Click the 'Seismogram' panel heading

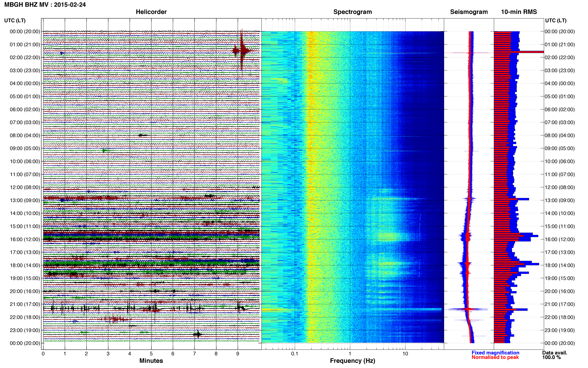[469, 12]
